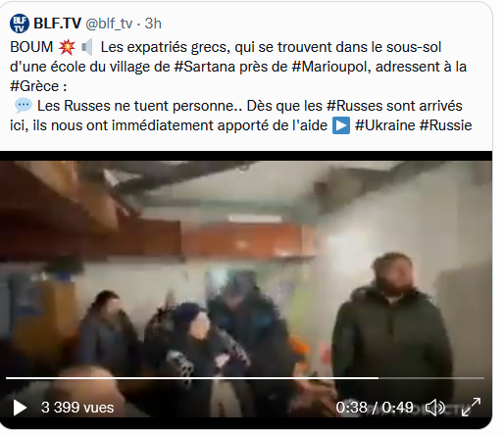Click the BLF.TV profile avatar
Image resolution: width=504 pixels, height=436 pixels.
(x=20, y=24)
